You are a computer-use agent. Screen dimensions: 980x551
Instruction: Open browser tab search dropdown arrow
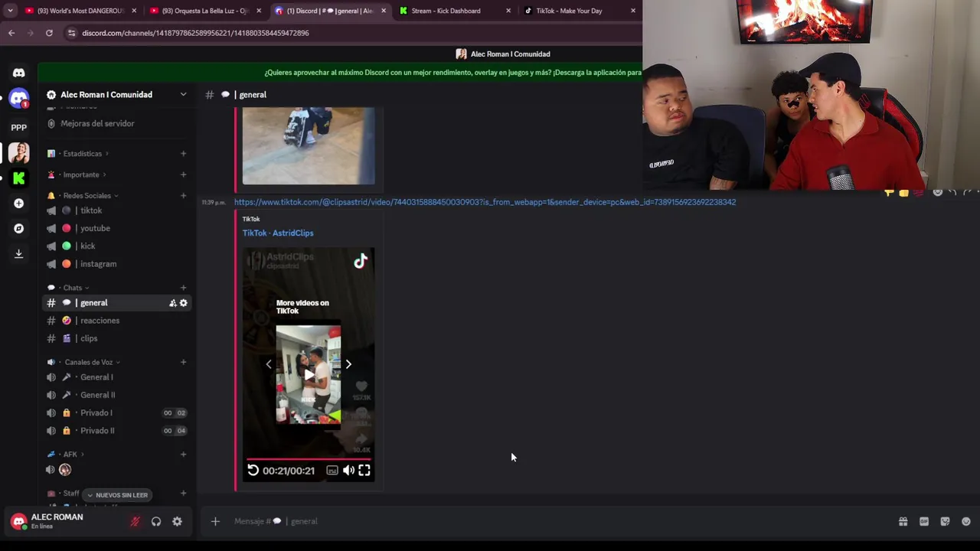coord(10,11)
